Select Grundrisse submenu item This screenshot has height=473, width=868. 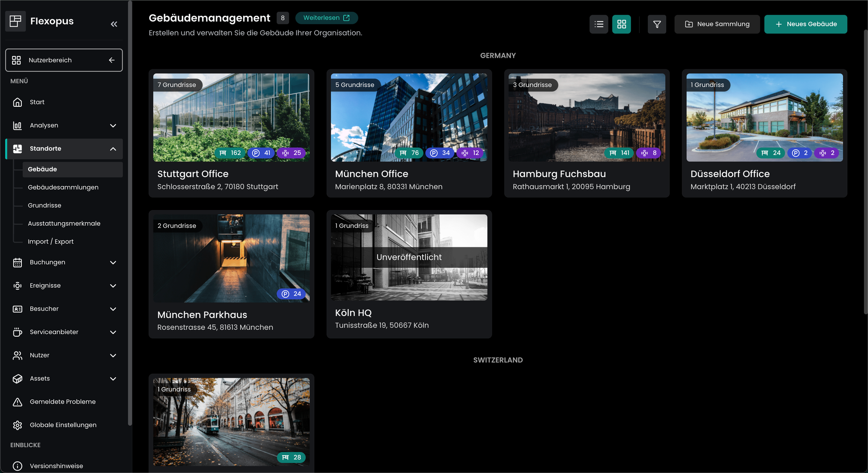click(44, 205)
